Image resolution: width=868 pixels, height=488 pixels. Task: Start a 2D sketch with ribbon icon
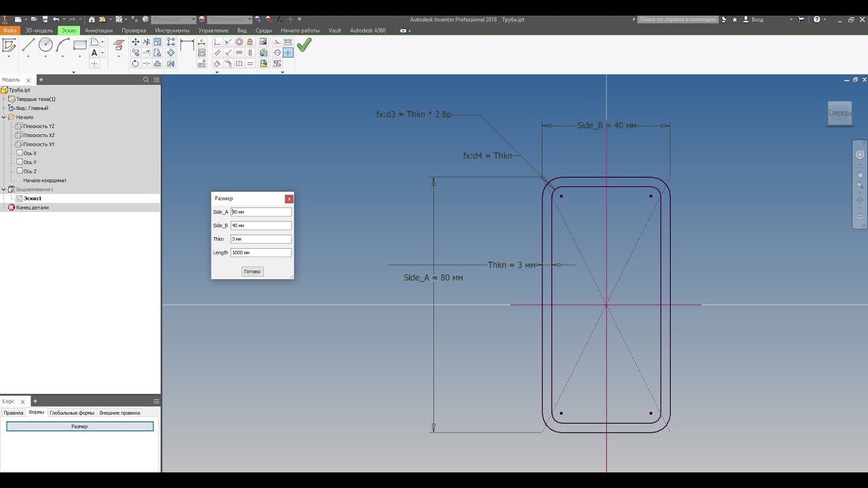[9, 45]
